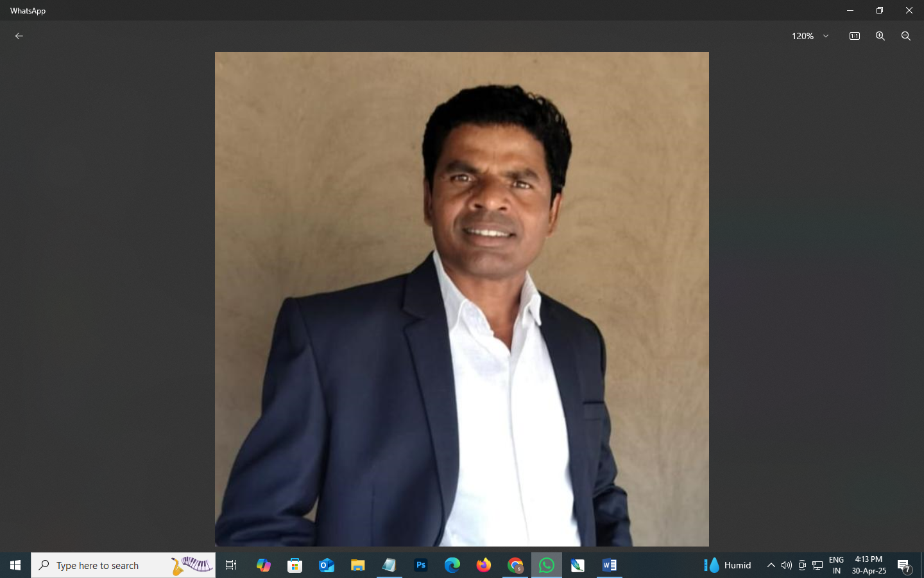
Task: Open the 120% zoom level dropdown
Action: (810, 36)
